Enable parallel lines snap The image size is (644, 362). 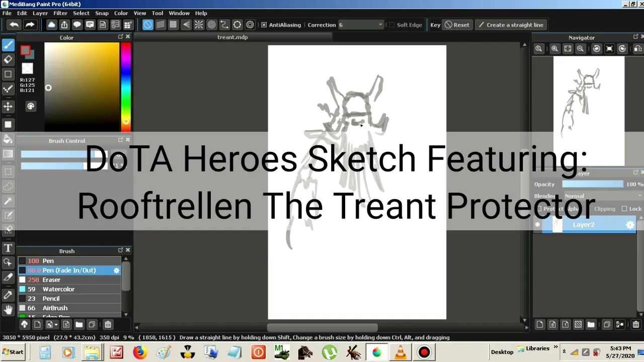click(x=160, y=25)
